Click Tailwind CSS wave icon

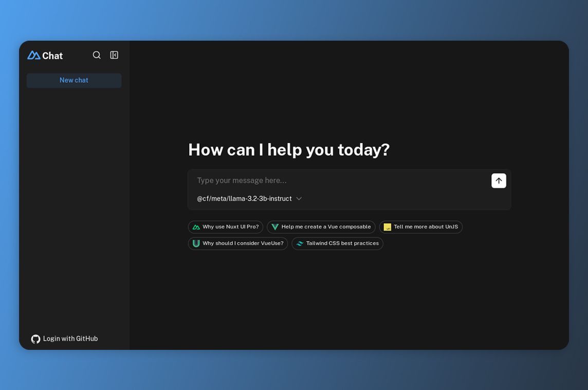(300, 243)
